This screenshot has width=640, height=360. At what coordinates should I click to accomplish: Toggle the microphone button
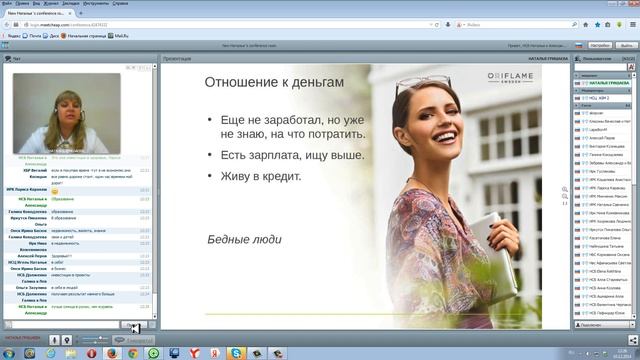coord(54,340)
